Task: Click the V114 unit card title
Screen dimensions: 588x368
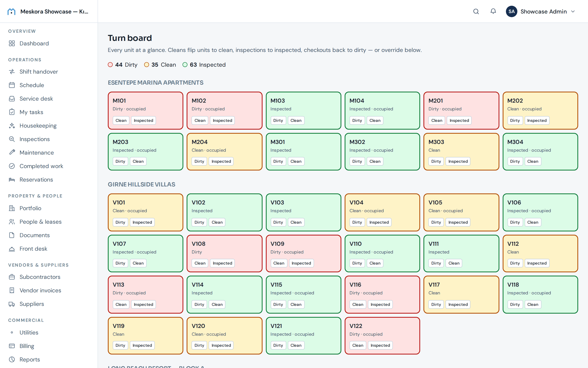Action: 198,285
